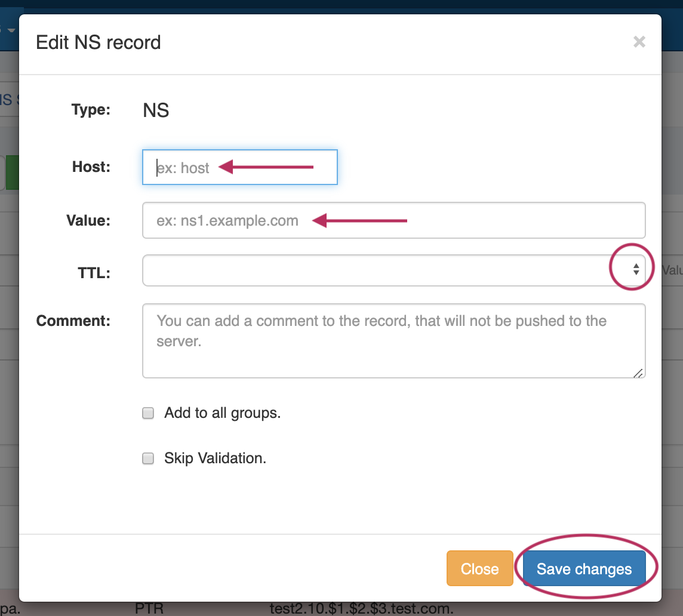Save the NS record with Save changes
The image size is (683, 616).
[x=584, y=569]
